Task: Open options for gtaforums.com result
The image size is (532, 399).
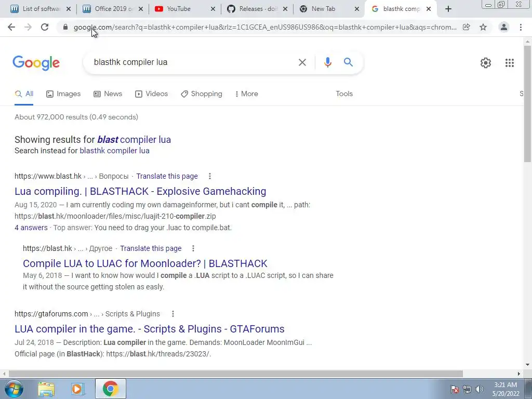Action: point(172,314)
